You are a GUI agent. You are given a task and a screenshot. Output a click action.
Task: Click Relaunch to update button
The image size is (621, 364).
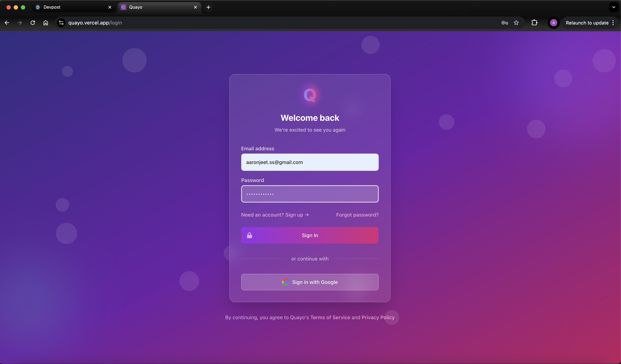587,23
